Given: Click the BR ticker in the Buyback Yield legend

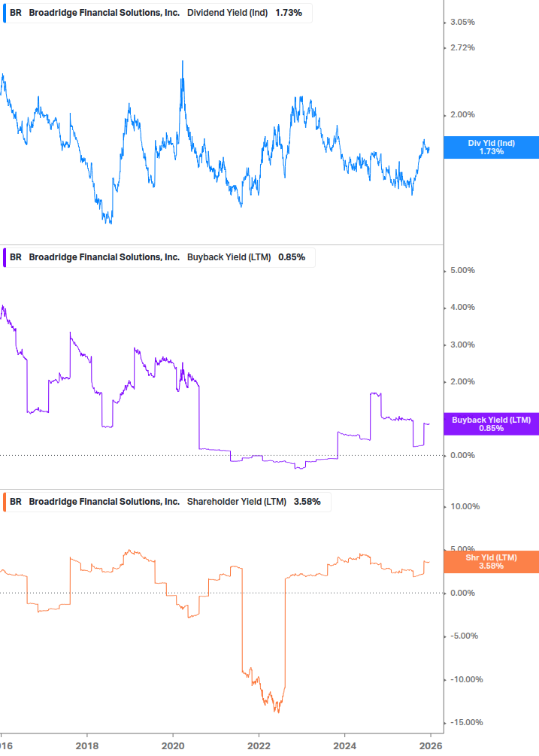Looking at the screenshot, I should [x=16, y=257].
